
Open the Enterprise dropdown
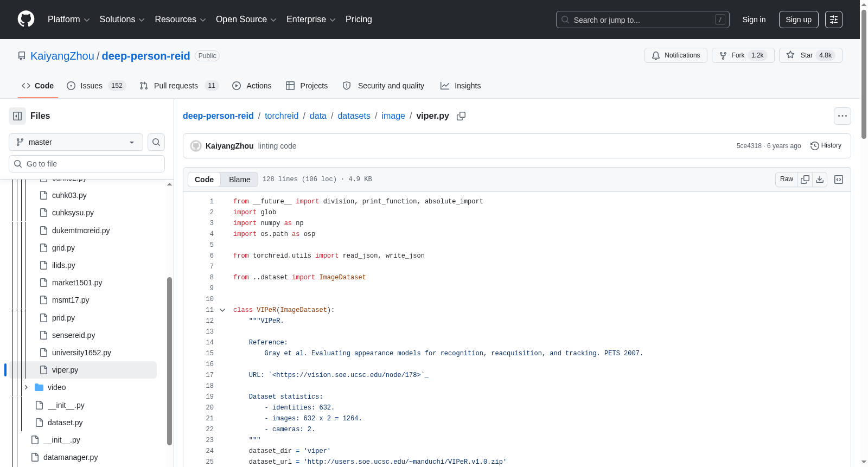coord(311,20)
